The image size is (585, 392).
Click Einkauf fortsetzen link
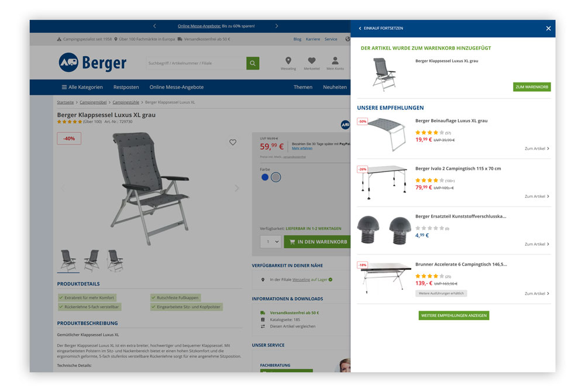coord(381,28)
